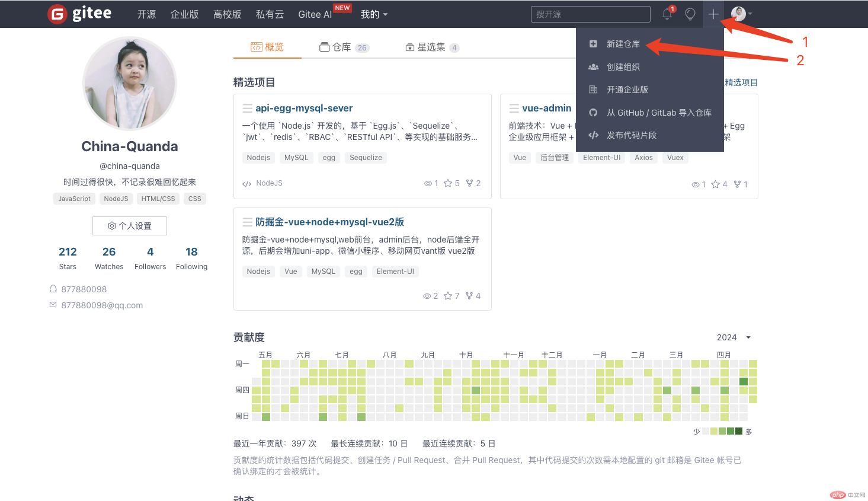Click the drag-handle icon beside 防掘金-vue+node+mysql-vue2版

[x=247, y=222]
